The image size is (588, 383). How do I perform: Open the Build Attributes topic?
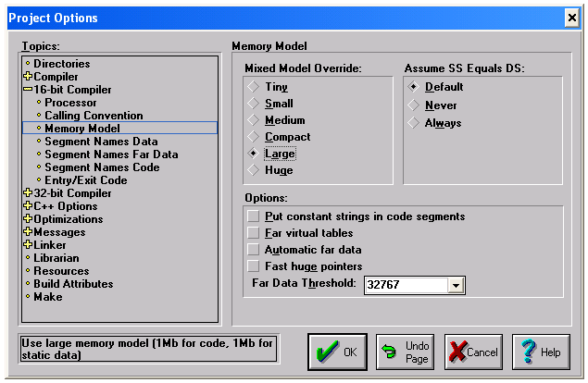click(73, 284)
